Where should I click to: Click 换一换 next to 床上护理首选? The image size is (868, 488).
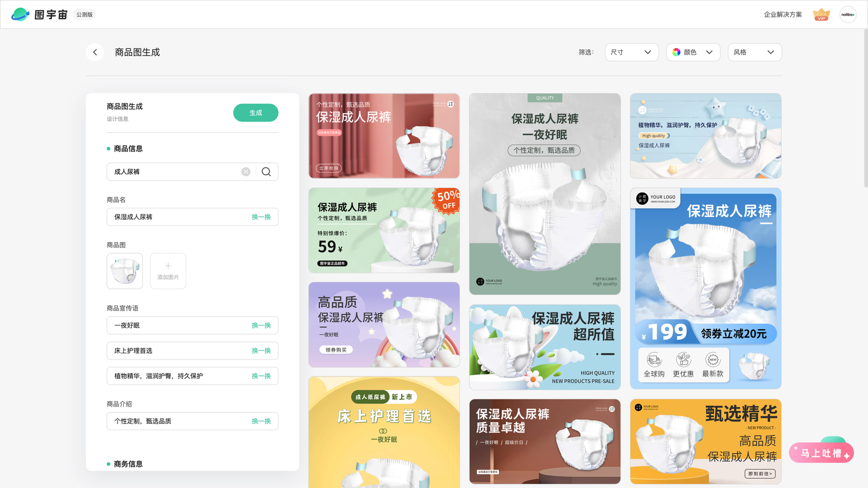261,351
